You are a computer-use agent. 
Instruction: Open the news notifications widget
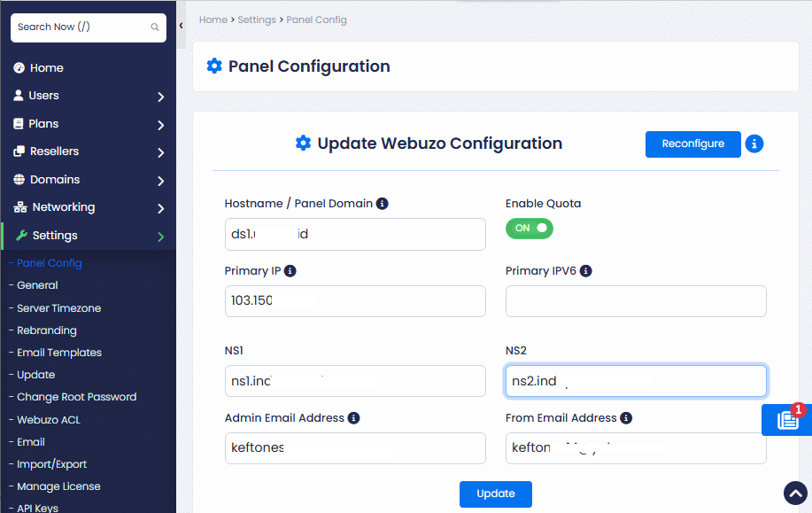click(786, 420)
